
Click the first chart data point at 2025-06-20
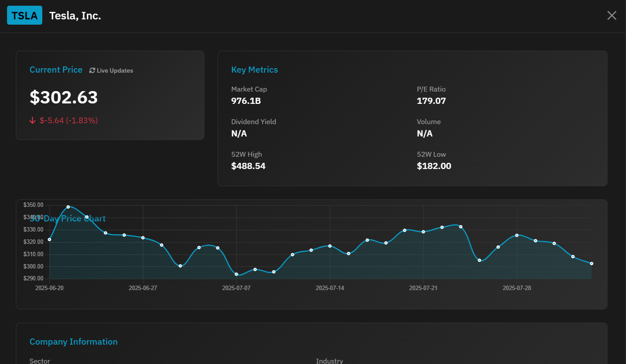[49, 239]
